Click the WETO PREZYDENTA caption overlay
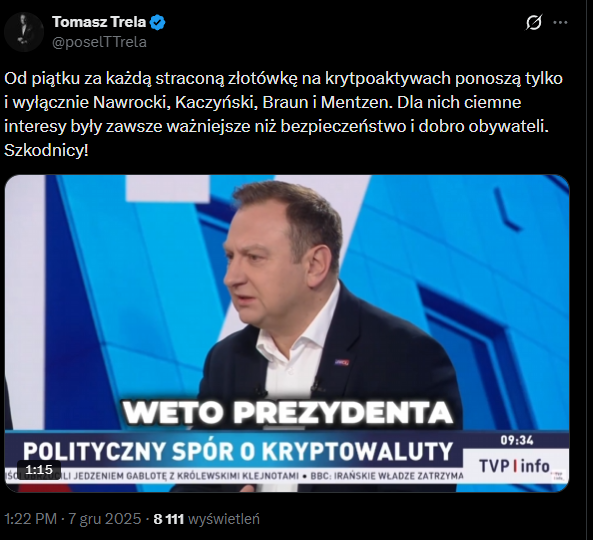 coord(288,412)
